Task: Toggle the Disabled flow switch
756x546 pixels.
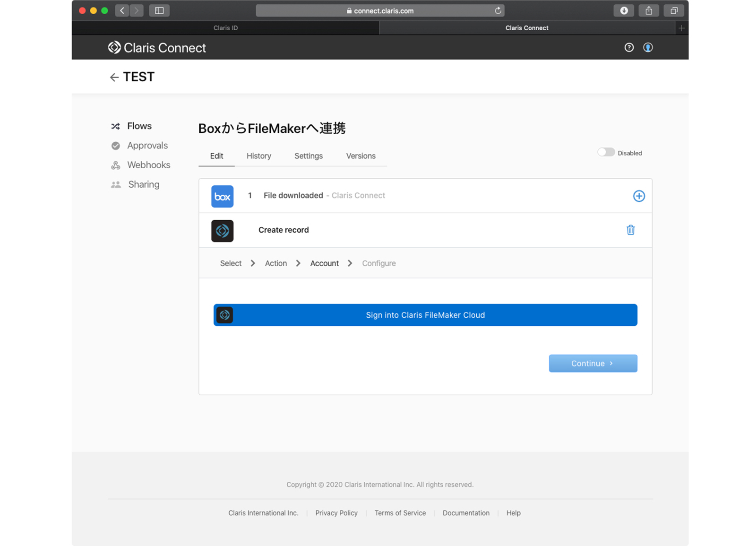Action: point(606,152)
